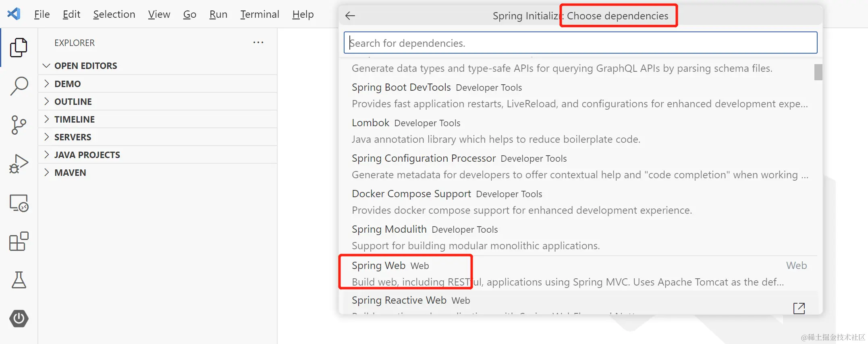Click the dependency list scrollbar thumb
The width and height of the screenshot is (868, 344).
pyautogui.click(x=818, y=72)
